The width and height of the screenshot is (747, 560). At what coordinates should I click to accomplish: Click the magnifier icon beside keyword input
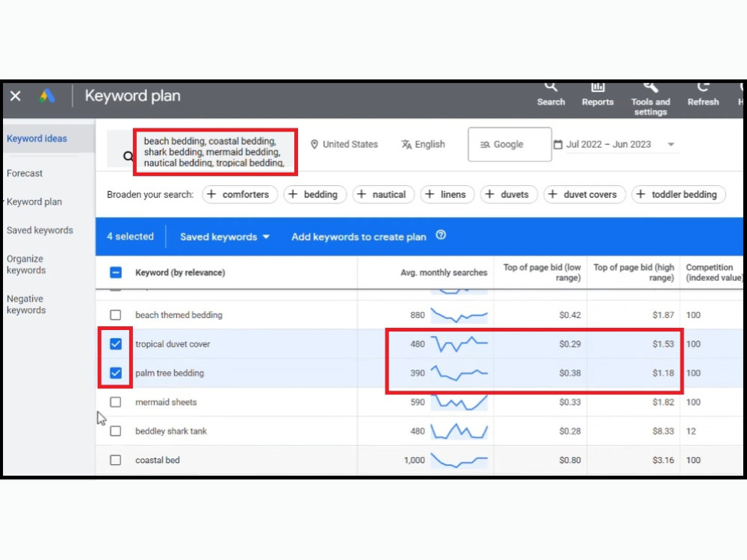(x=128, y=156)
